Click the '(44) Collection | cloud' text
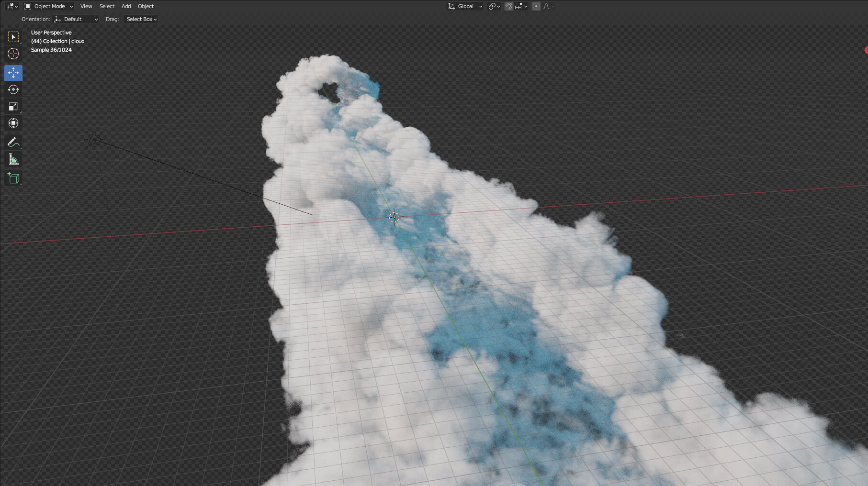 coord(58,41)
